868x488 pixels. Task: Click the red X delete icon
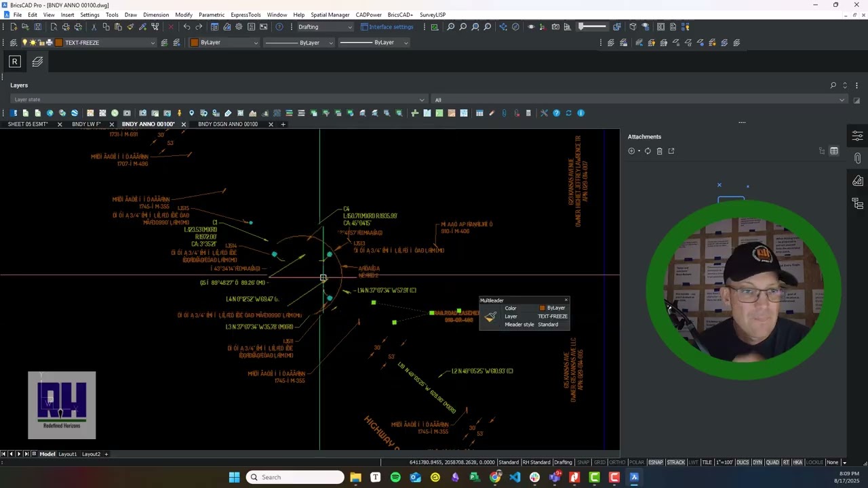click(x=170, y=27)
